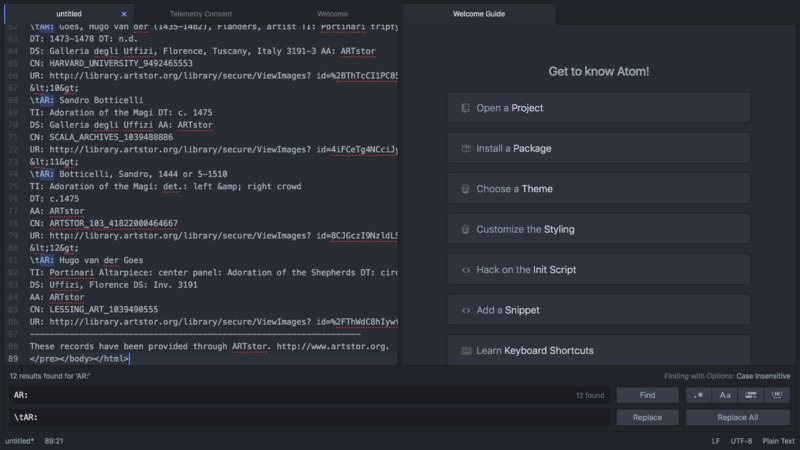The image size is (800, 450).
Task: Click the untitled* file name in status bar
Action: pyautogui.click(x=19, y=441)
